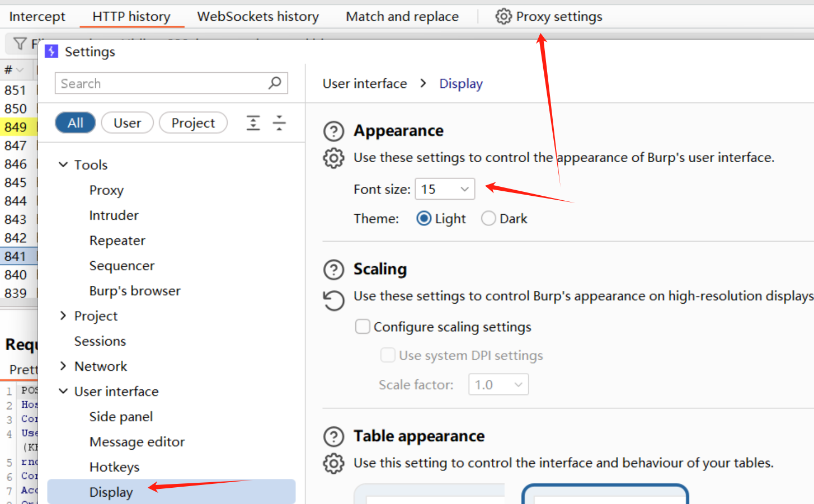Select Proxy in settings tree
The width and height of the screenshot is (814, 504).
click(106, 190)
